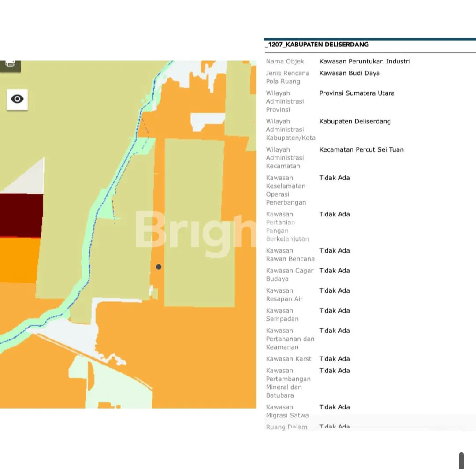
Task: Select the _1207_KABUPATEN DELISERDANG panel header
Action: click(x=317, y=45)
